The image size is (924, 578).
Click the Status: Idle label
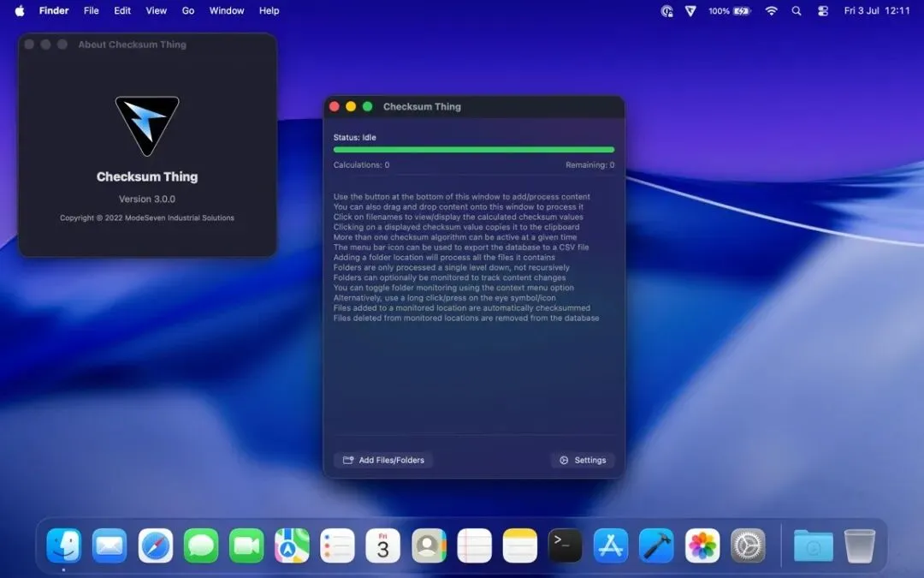coord(355,137)
